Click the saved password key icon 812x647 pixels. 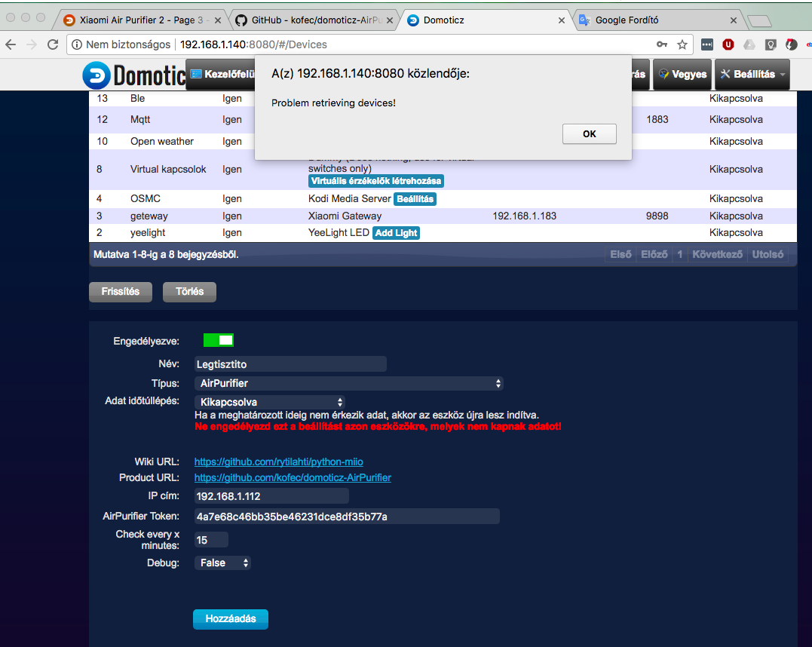tap(662, 44)
